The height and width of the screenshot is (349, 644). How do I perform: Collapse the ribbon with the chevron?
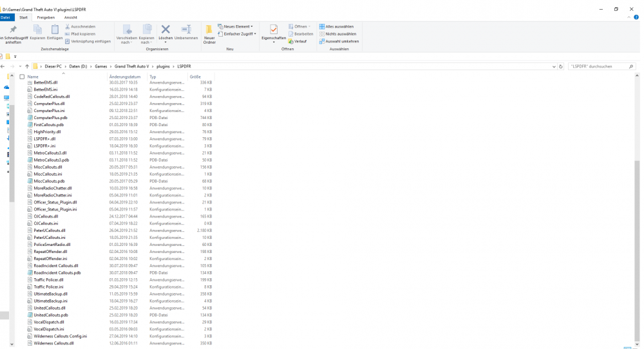click(x=629, y=17)
